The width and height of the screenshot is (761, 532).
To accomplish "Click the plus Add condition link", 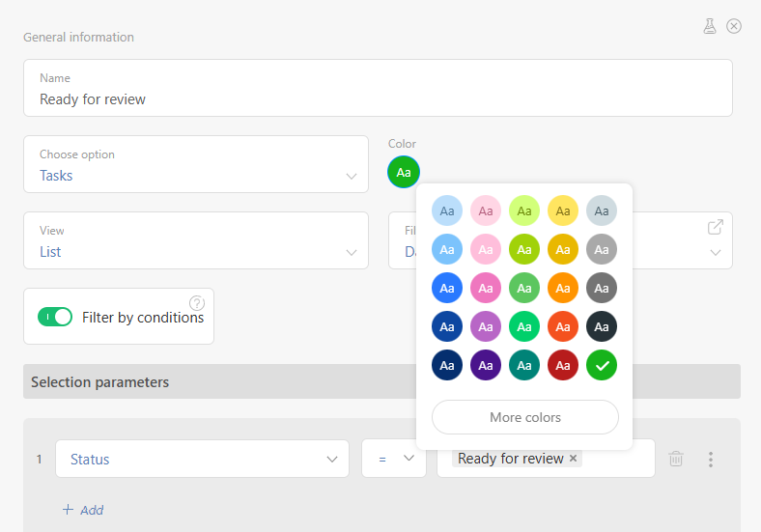I will 83,510.
